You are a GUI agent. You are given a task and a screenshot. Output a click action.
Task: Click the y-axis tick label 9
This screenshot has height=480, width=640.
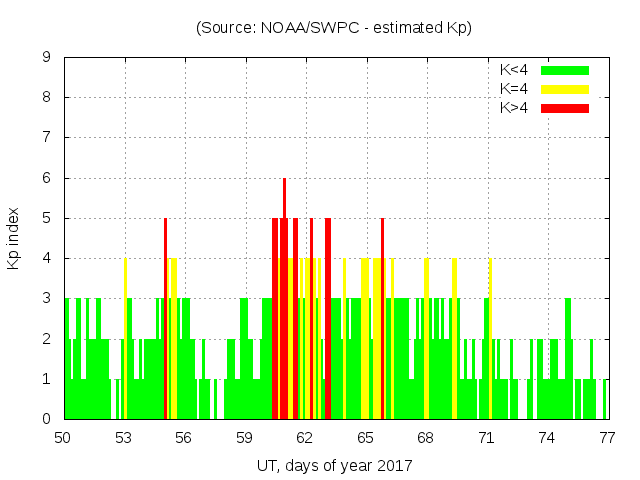(46, 58)
